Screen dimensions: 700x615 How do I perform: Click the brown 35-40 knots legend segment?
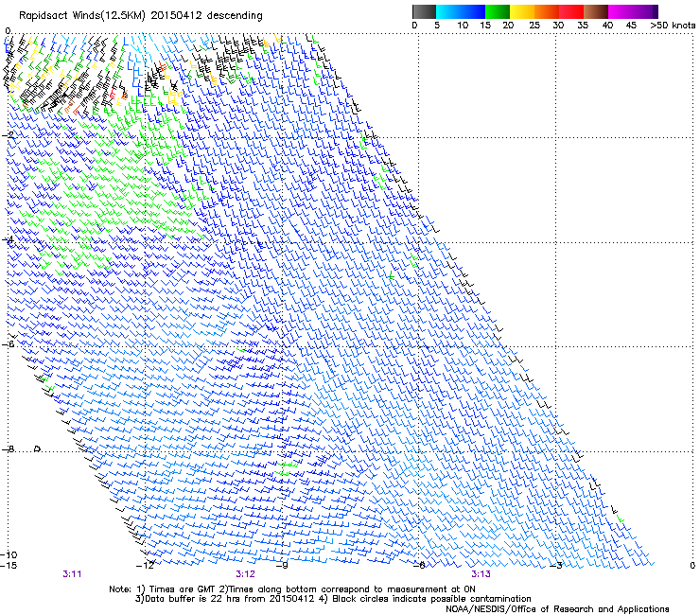[x=596, y=11]
